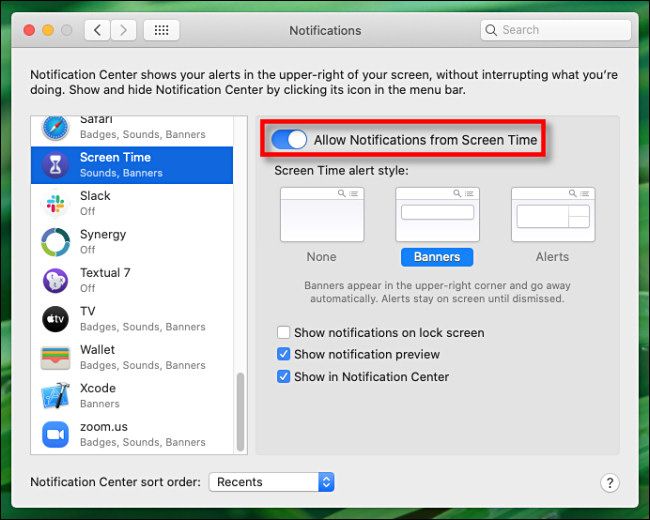Viewport: 650px width, 520px height.
Task: Click the Banners label button
Action: [x=437, y=257]
